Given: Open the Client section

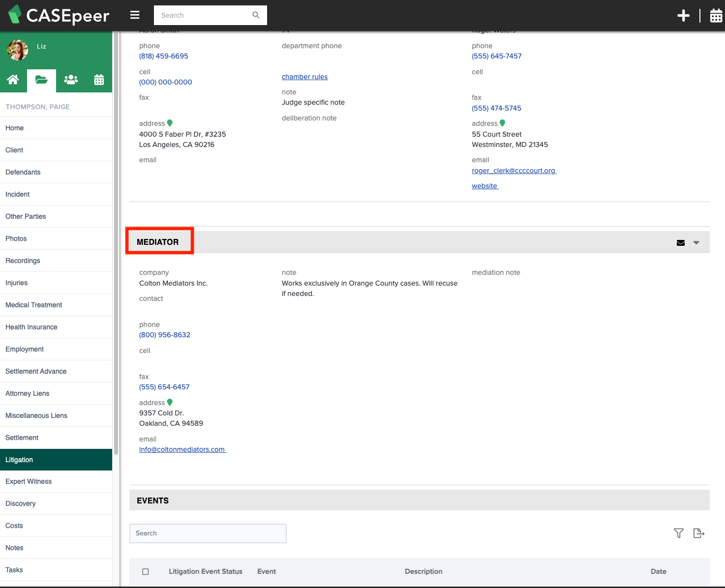Looking at the screenshot, I should pos(56,150).
